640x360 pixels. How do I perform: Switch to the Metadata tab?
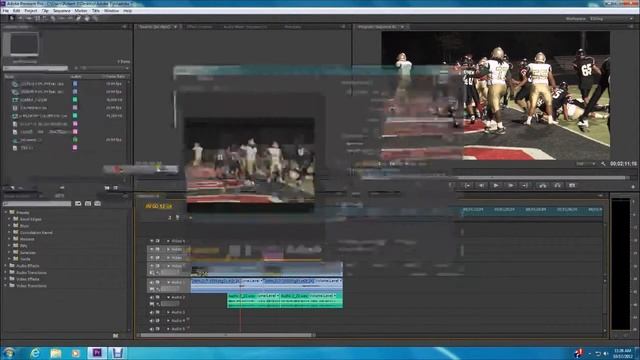(x=293, y=27)
